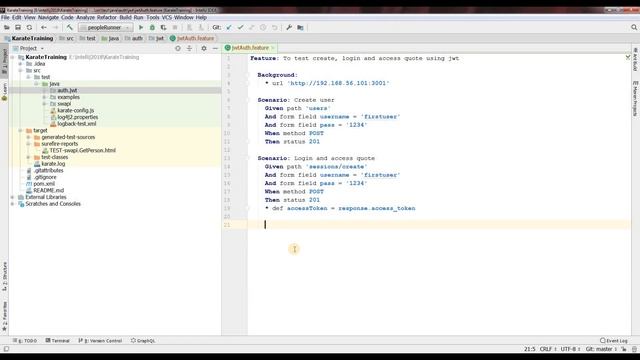Open settings with the wrench icon
The image size is (640, 360).
(x=289, y=27)
